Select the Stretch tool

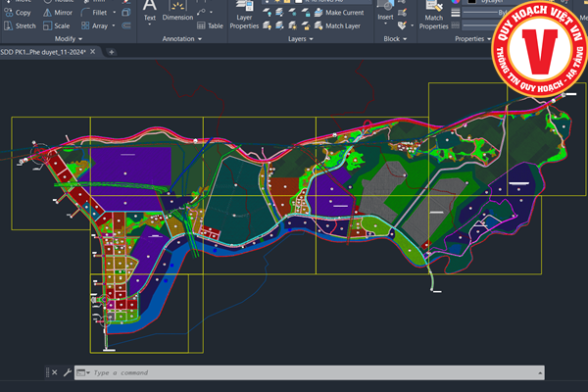point(20,25)
